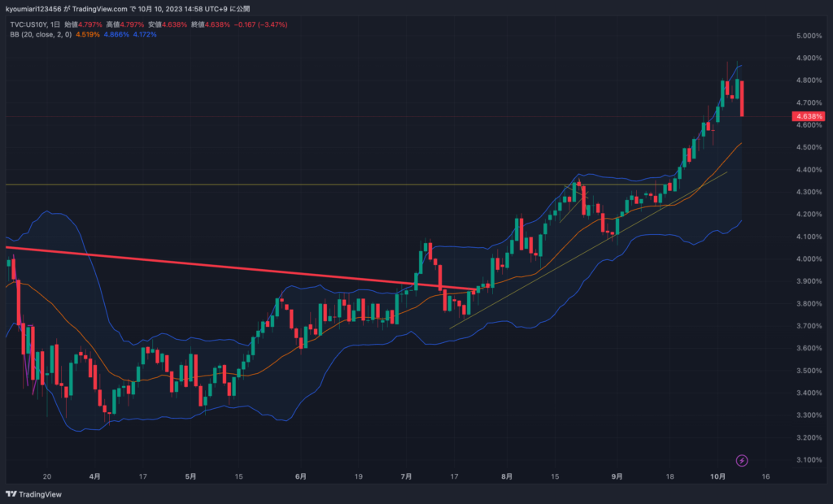Screen dimensions: 833x504
Task: Click the 4月 date axis label
Action: coord(94,476)
